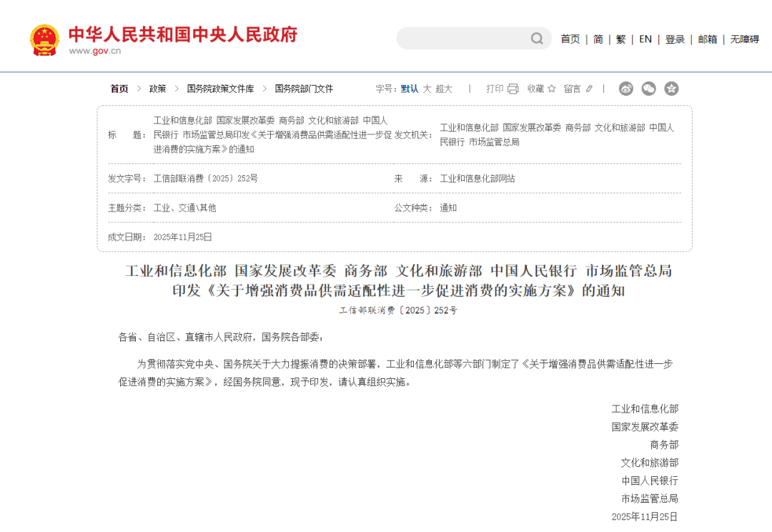This screenshot has width=772, height=532.
Task: Click the topic value 工业、交通\其他
Action: click(x=184, y=208)
